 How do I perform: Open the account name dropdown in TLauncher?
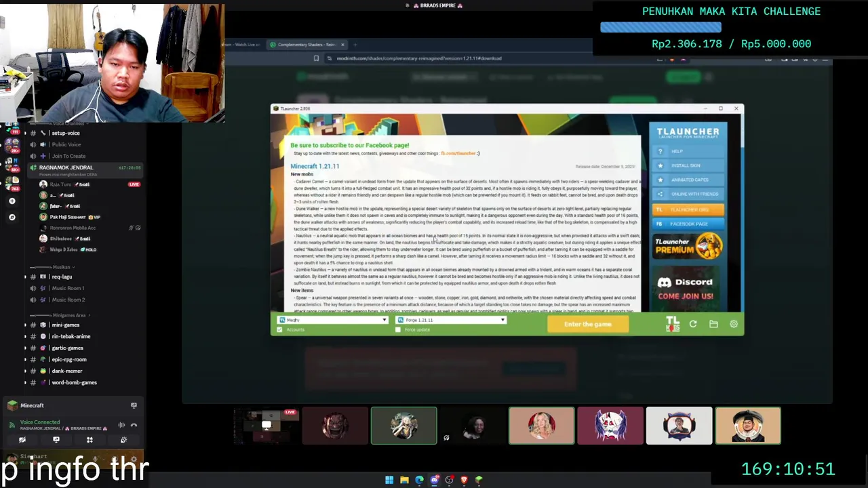tap(333, 320)
